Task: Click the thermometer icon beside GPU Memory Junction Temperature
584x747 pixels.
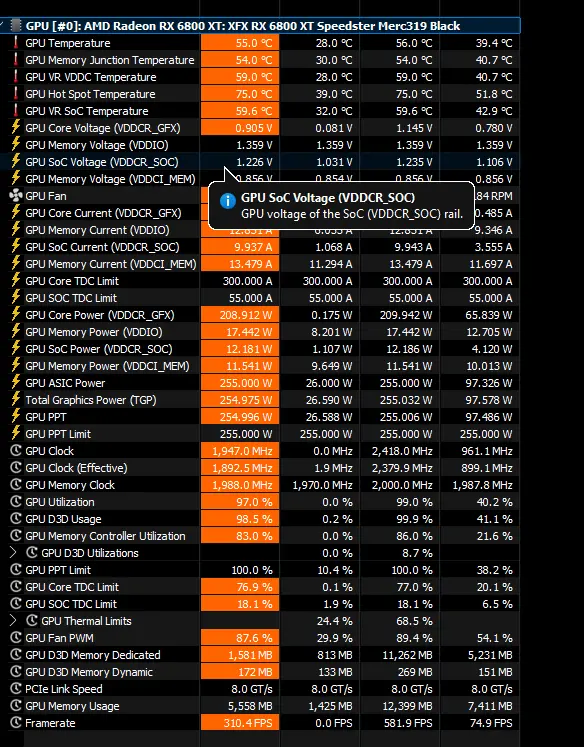Action: click(16, 60)
